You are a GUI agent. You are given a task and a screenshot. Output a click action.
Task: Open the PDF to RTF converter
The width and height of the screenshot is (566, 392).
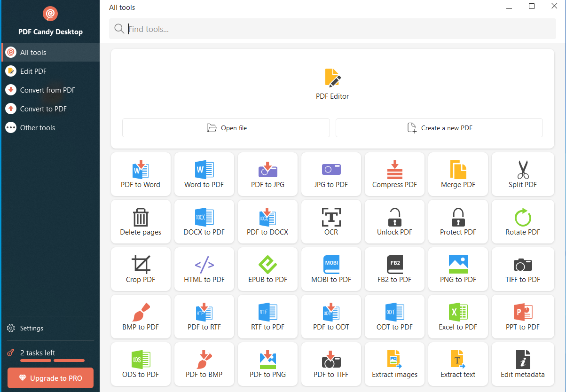tap(204, 317)
